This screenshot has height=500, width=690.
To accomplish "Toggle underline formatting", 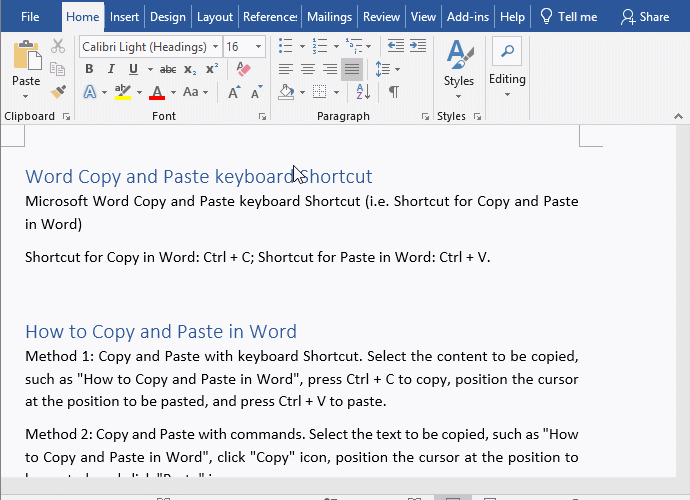I will (x=133, y=69).
